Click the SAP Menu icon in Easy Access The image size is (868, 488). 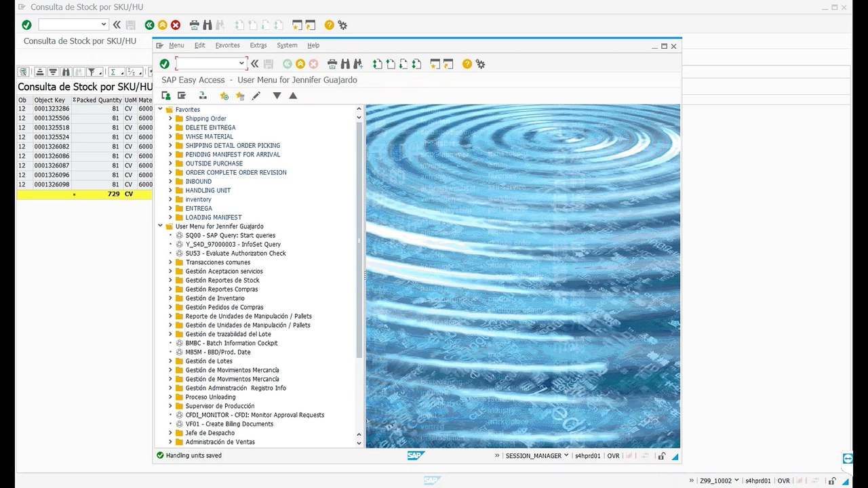tap(182, 96)
